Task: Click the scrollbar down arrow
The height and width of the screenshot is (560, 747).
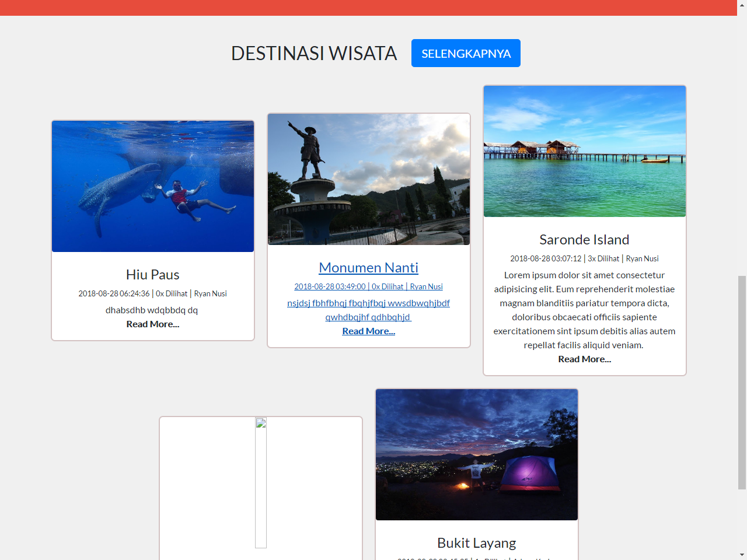Action: pyautogui.click(x=742, y=555)
